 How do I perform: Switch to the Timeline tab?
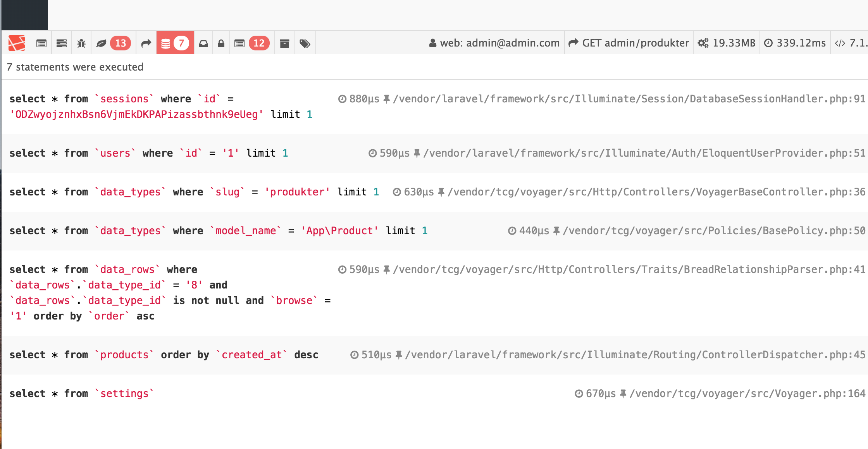point(61,43)
